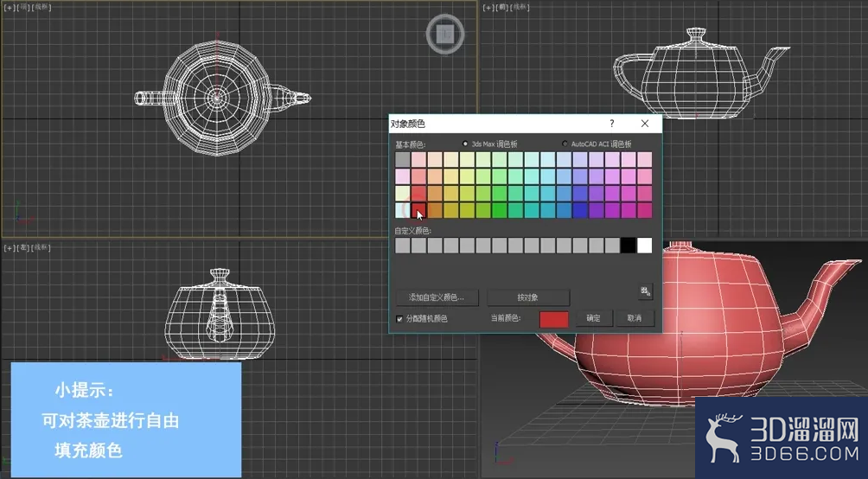The image size is (868, 479).
Task: Pick the pale cyan swatch at the start of the bottom basic color row
Action: click(403, 210)
